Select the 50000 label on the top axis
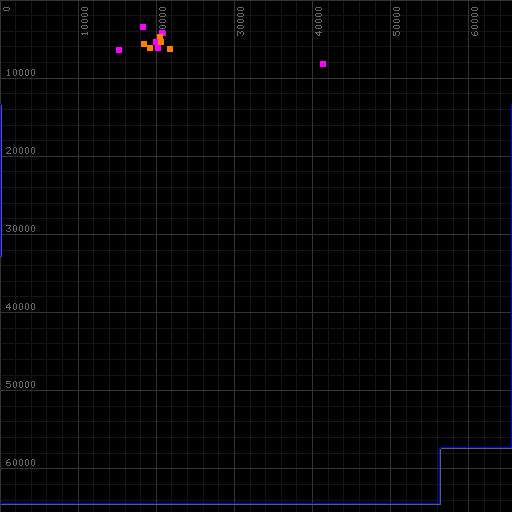The width and height of the screenshot is (512, 512). click(396, 21)
